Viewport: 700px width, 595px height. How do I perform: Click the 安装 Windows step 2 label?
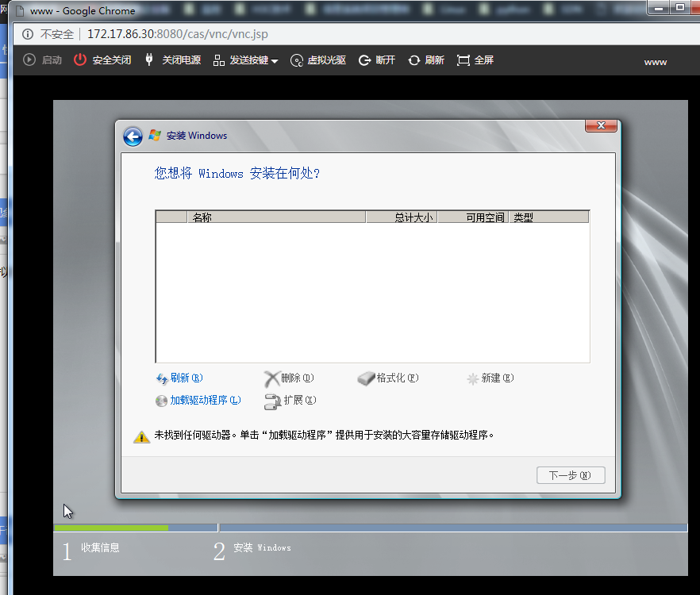262,547
